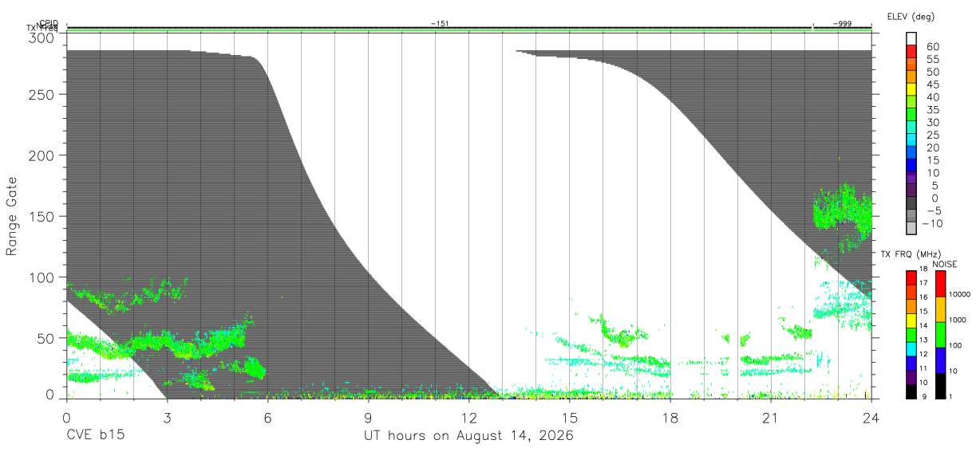The image size is (980, 452).
Task: Click the x-axis tick label '18'
Action: pos(670,418)
